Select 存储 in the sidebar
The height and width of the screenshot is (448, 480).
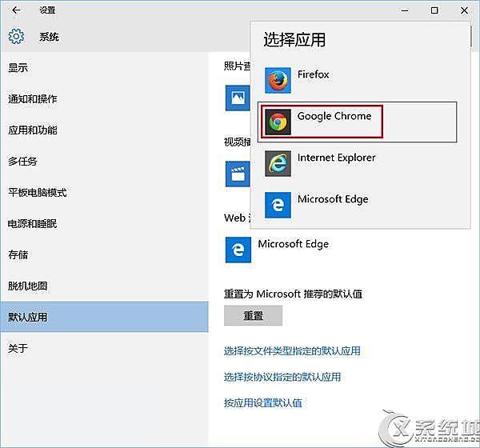[104, 254]
